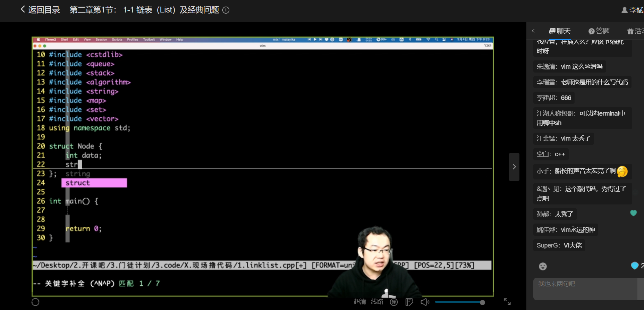Open the 活动 activity tab
This screenshot has width=644, height=310.
pyautogui.click(x=635, y=31)
